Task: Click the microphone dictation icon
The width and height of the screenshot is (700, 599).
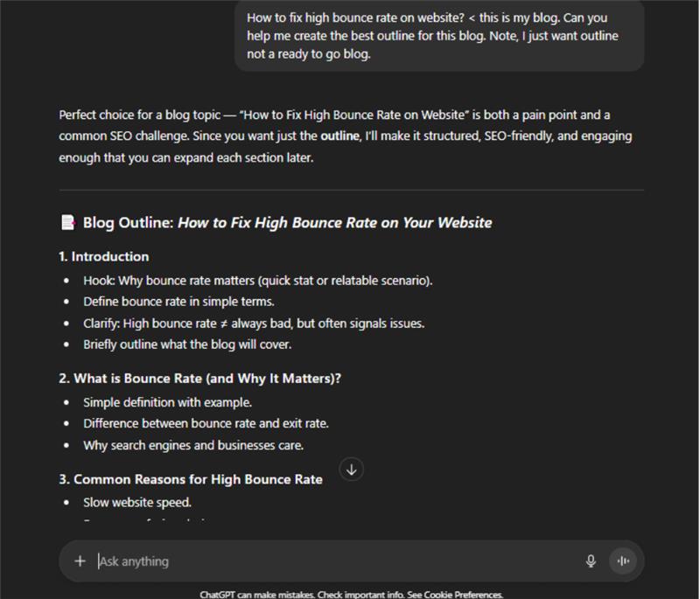Action: [x=591, y=561]
